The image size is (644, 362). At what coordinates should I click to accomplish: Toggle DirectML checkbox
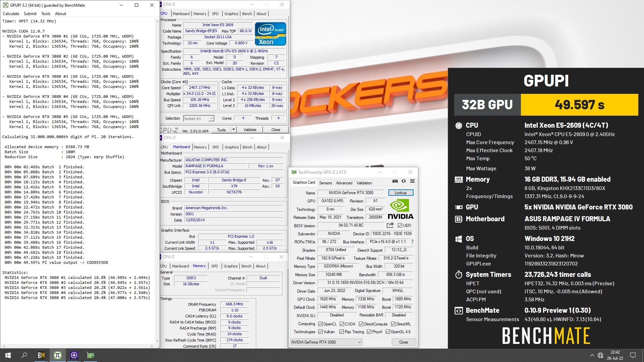393,324
